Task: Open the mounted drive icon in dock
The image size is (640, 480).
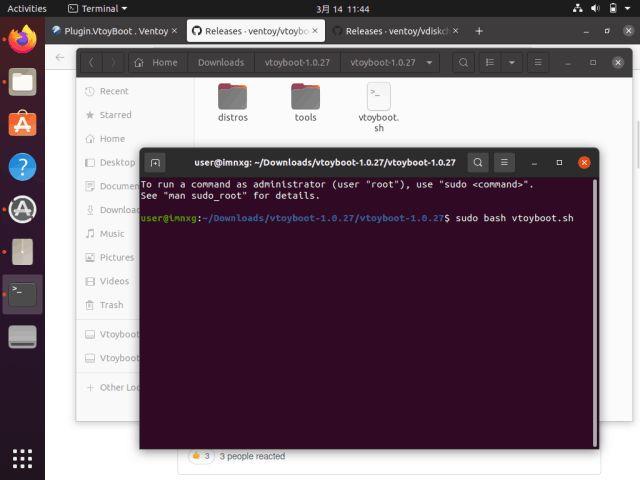Action: [22, 337]
